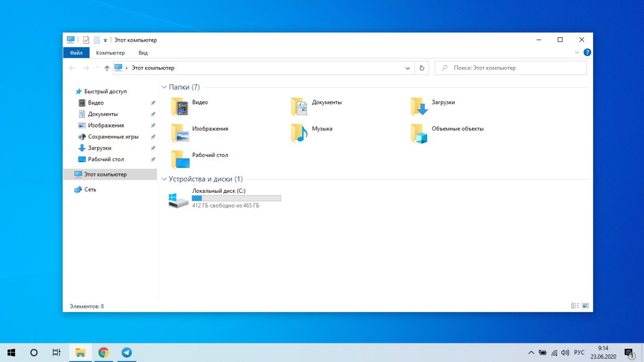Switch input language РУС in taskbar
This screenshot has height=362, width=644.
tap(579, 352)
